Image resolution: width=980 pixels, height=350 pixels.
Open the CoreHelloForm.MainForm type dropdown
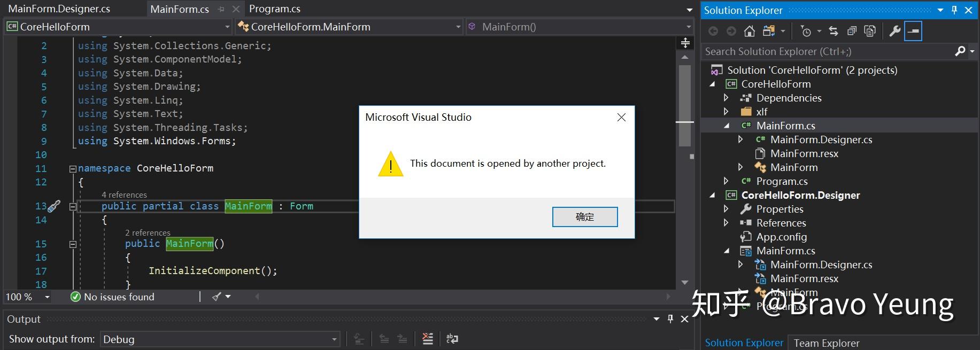(458, 27)
